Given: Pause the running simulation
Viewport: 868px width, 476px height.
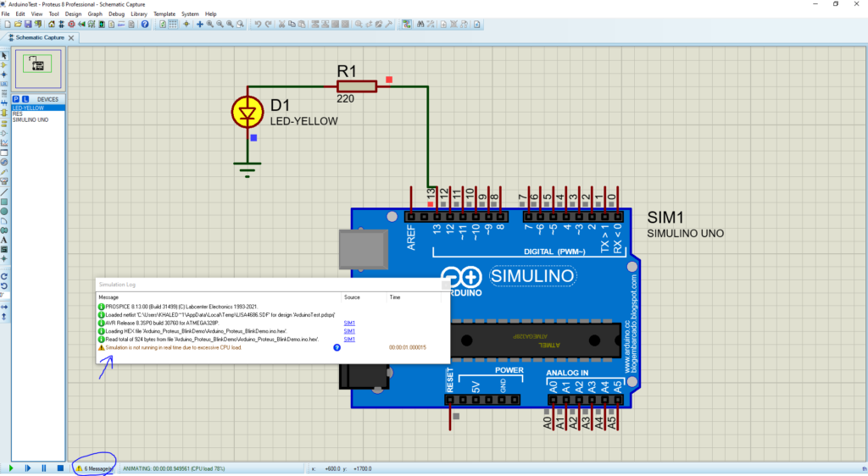Looking at the screenshot, I should click(44, 468).
